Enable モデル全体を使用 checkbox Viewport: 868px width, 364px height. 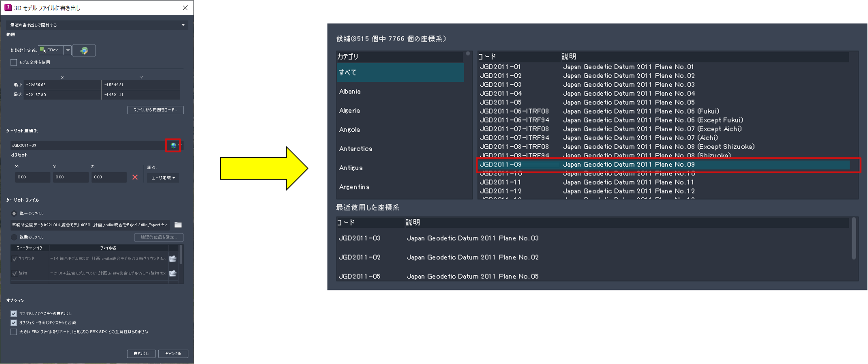click(x=14, y=62)
